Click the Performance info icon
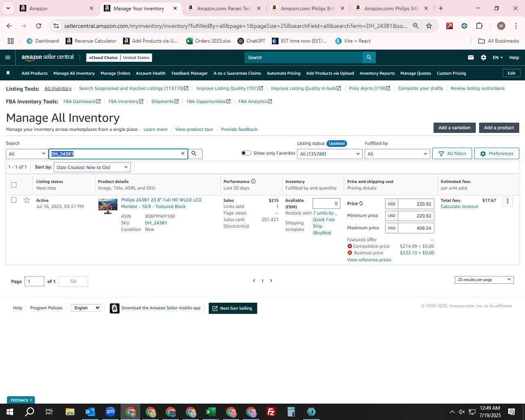Screen dimensions: 525x420 pyautogui.click(x=253, y=181)
